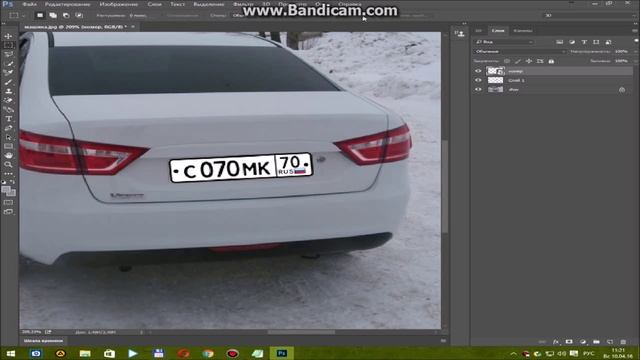Toggle Quick Mask mode in toolbar
The height and width of the screenshot is (360, 640).
(8, 202)
